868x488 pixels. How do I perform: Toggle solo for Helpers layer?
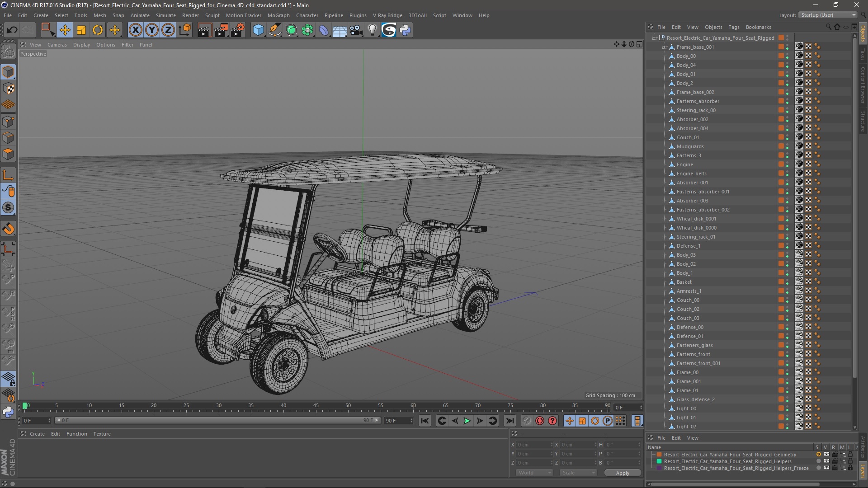(818, 461)
